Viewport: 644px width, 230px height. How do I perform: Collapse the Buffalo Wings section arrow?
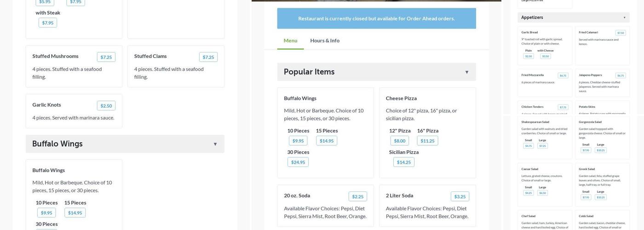coord(215,144)
